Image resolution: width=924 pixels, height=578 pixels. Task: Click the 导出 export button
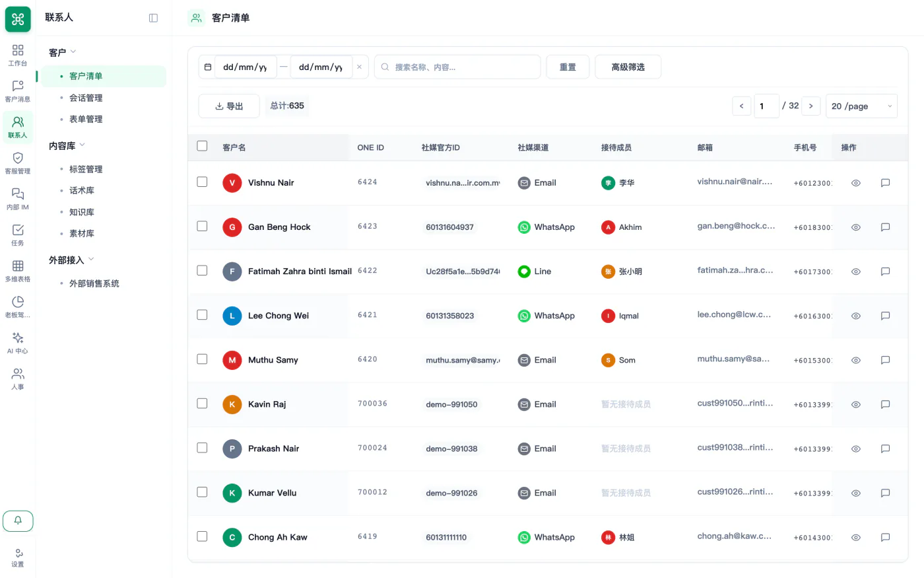click(x=229, y=106)
